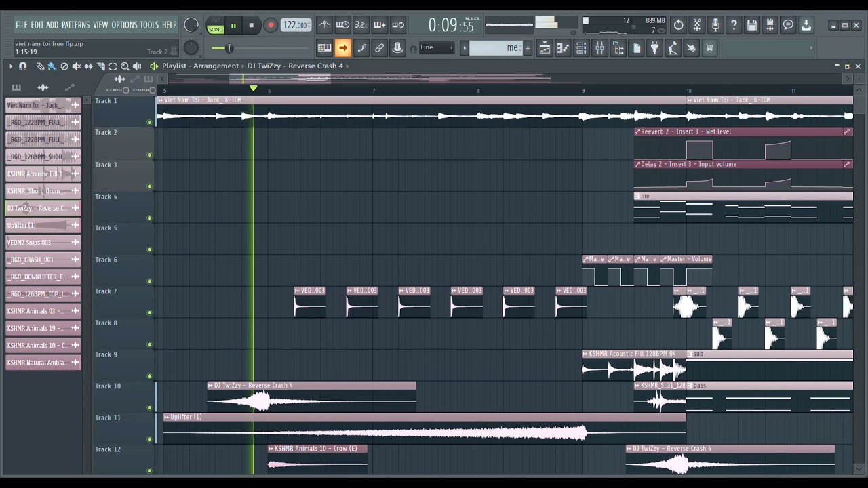Open the TOOLS menu

(149, 25)
